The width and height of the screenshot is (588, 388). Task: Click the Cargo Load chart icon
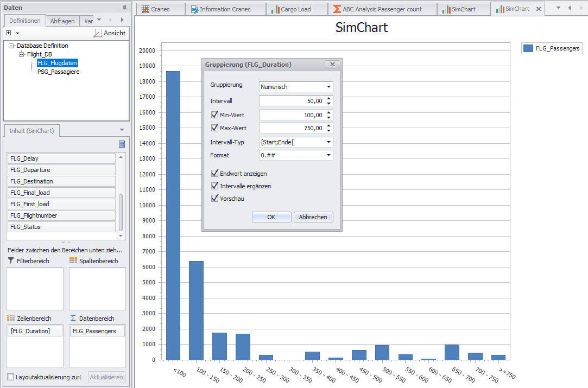(275, 9)
